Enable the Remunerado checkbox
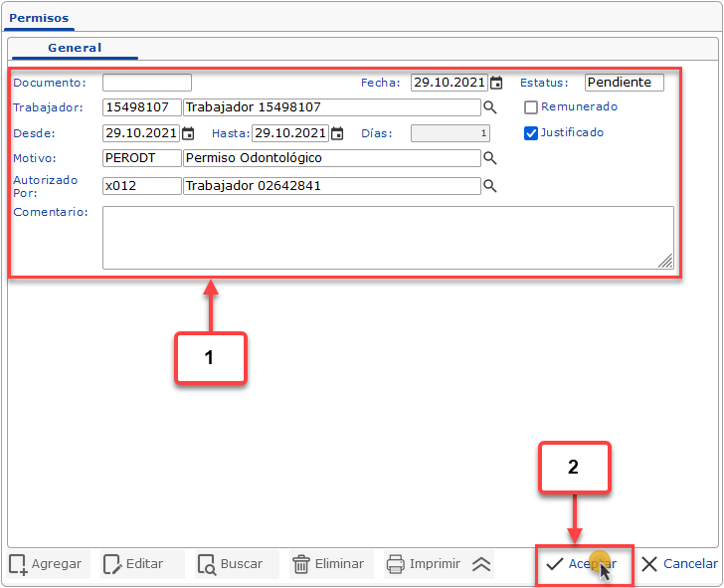This screenshot has height=588, width=724. (531, 107)
